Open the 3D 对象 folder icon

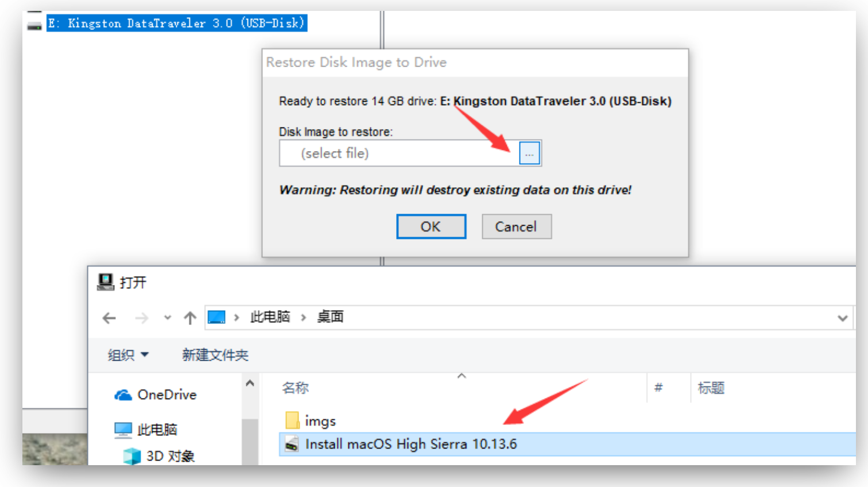click(x=132, y=456)
